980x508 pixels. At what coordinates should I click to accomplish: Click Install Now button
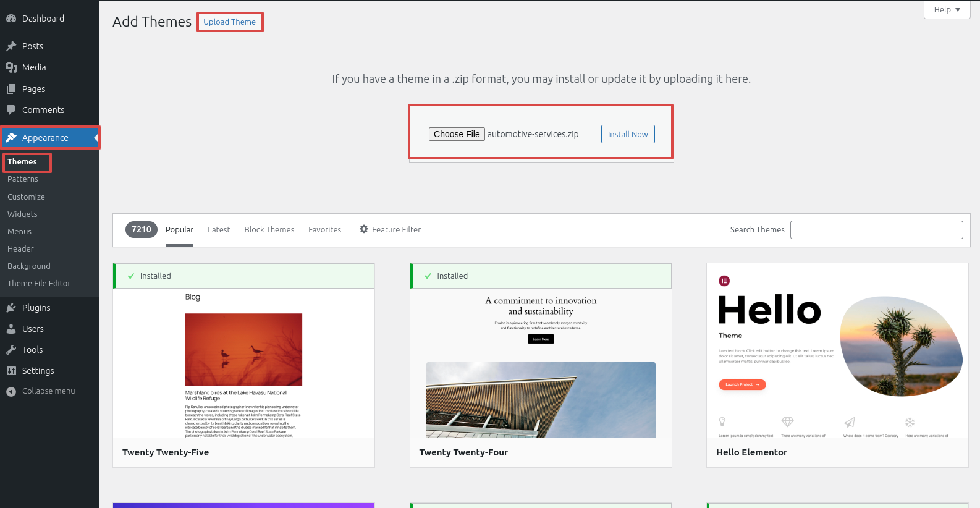coord(628,134)
